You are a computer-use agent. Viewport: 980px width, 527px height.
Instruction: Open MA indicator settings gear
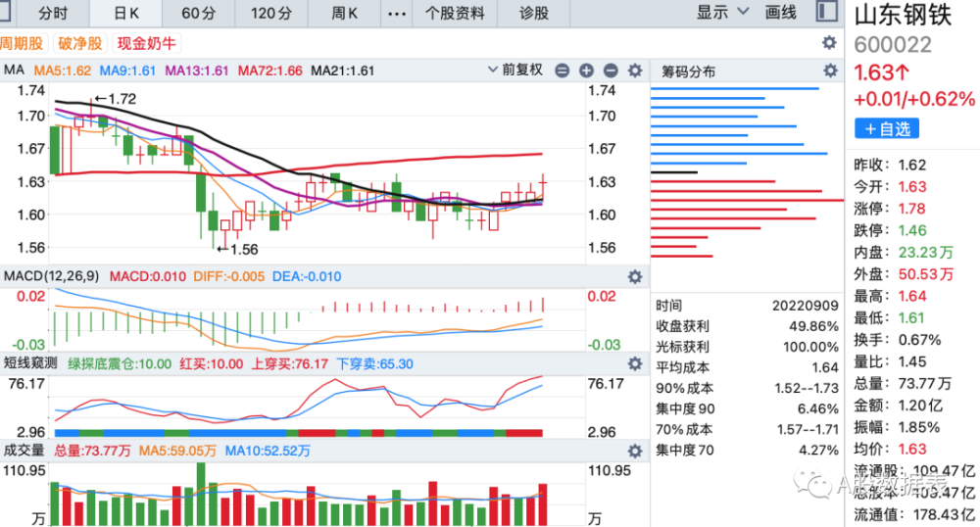635,71
